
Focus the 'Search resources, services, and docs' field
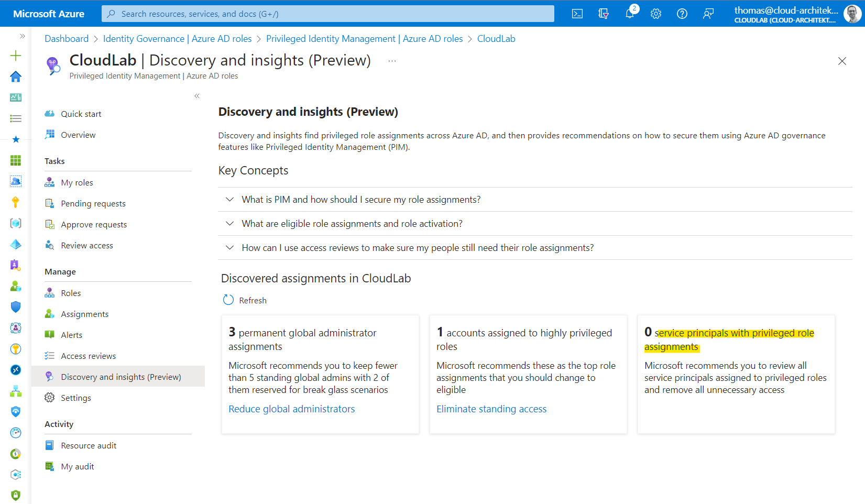328,14
